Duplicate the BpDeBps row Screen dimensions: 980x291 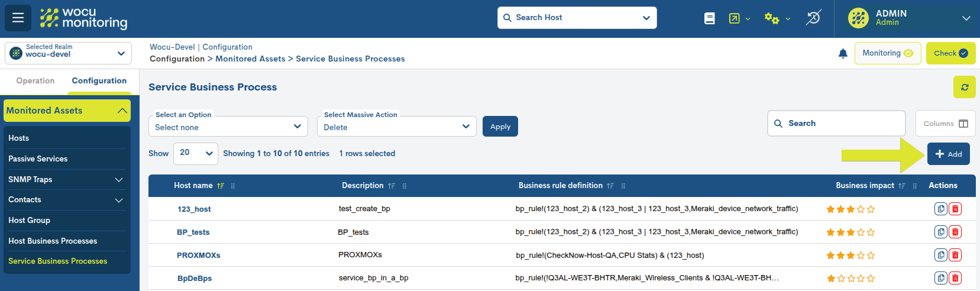(x=941, y=278)
